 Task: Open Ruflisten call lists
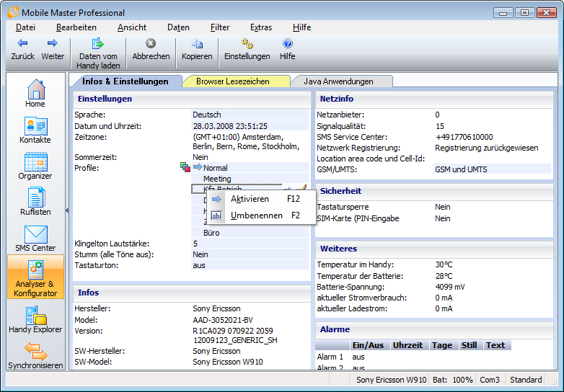point(35,202)
